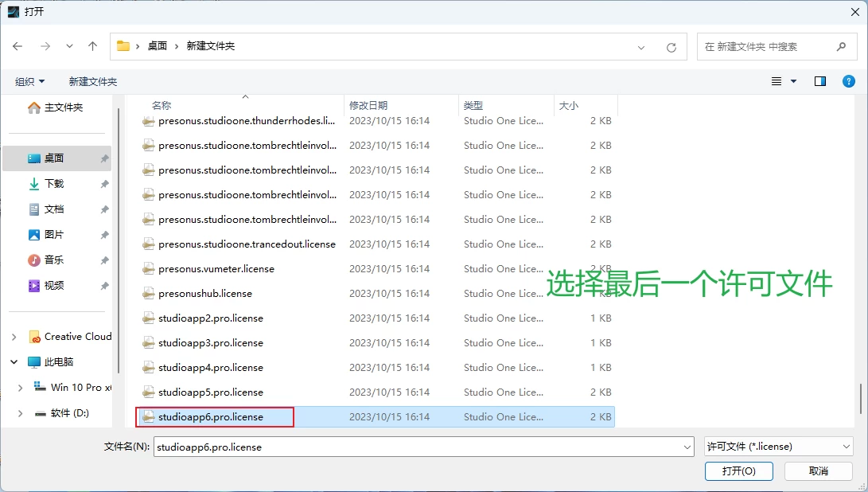The width and height of the screenshot is (868, 492).
Task: Click the 取消 button
Action: click(x=818, y=471)
